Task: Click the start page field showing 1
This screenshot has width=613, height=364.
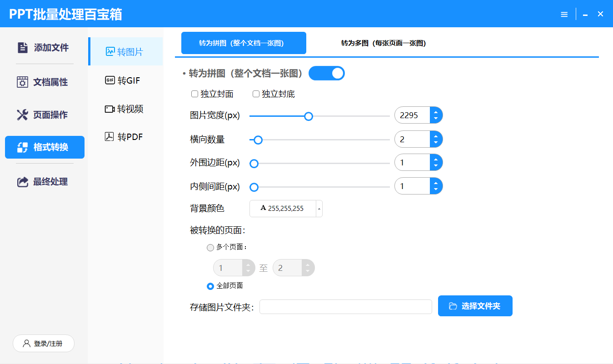Action: [x=228, y=268]
